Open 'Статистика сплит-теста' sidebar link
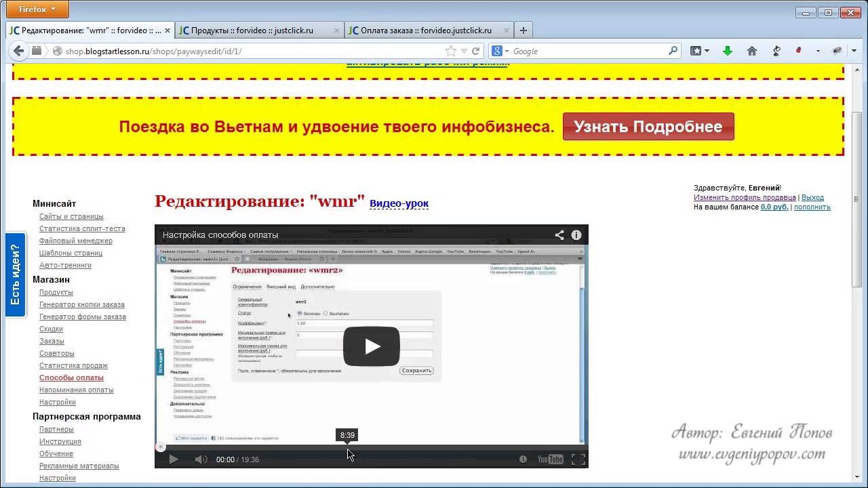This screenshot has width=868, height=488. click(x=82, y=228)
